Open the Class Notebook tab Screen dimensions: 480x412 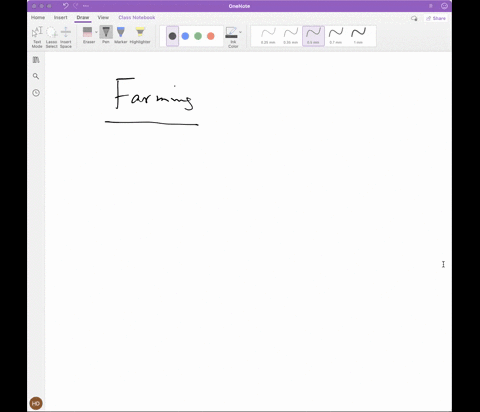click(137, 17)
